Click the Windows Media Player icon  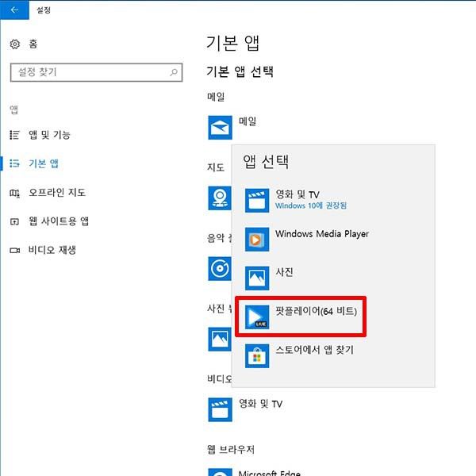pyautogui.click(x=257, y=240)
